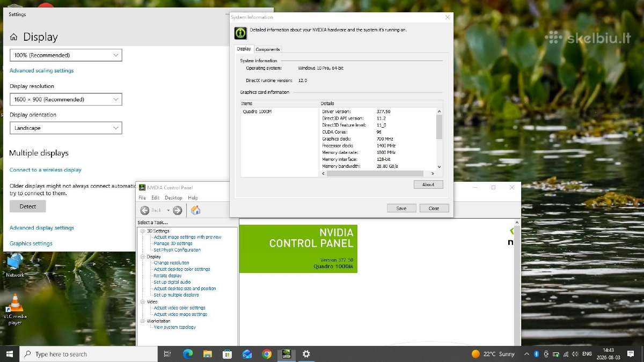
Task: Switch to the Components tab in System Information
Action: 268,49
